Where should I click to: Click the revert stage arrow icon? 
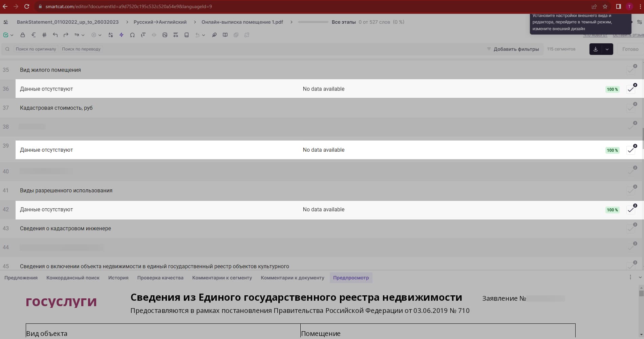197,35
